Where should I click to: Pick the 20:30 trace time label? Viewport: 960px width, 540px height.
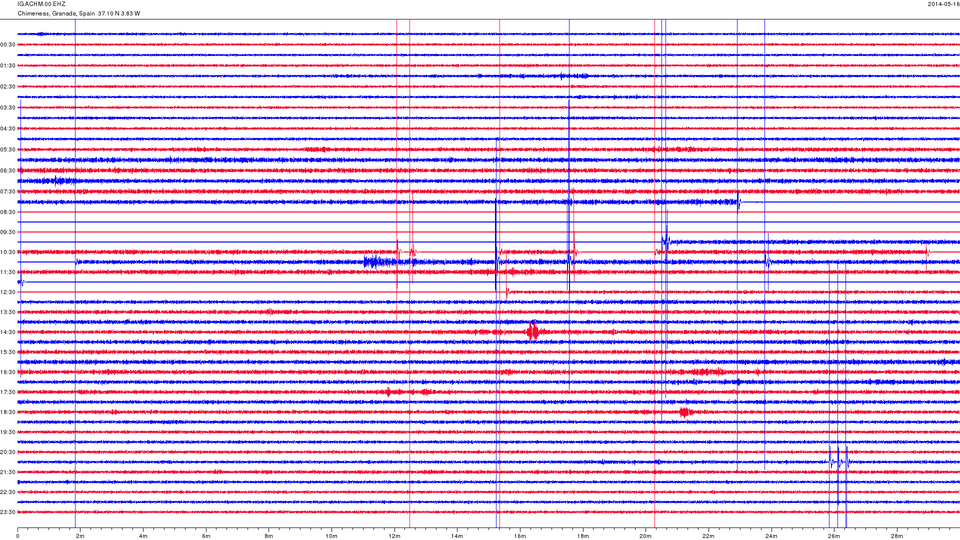(8, 452)
